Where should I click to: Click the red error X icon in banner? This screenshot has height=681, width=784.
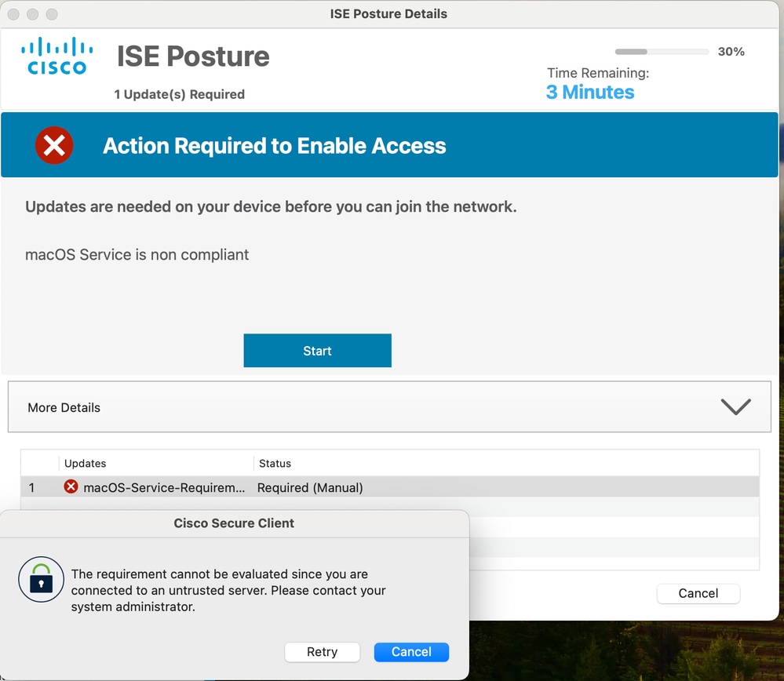(54, 145)
